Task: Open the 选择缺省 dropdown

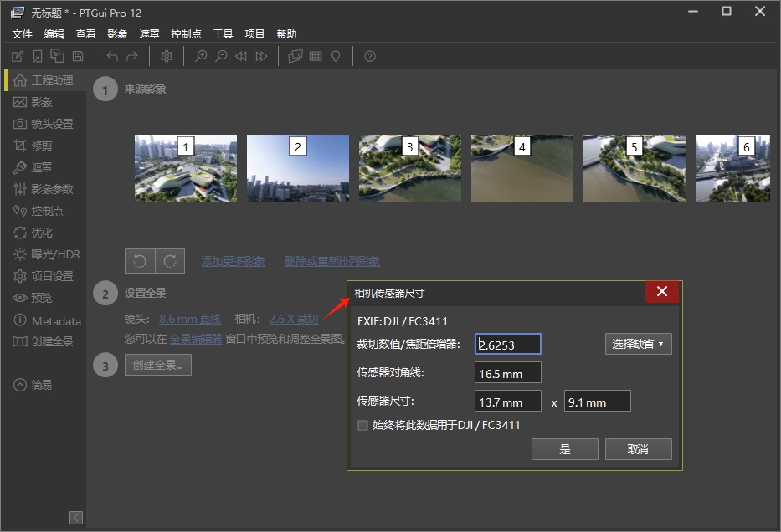Action: click(x=638, y=344)
